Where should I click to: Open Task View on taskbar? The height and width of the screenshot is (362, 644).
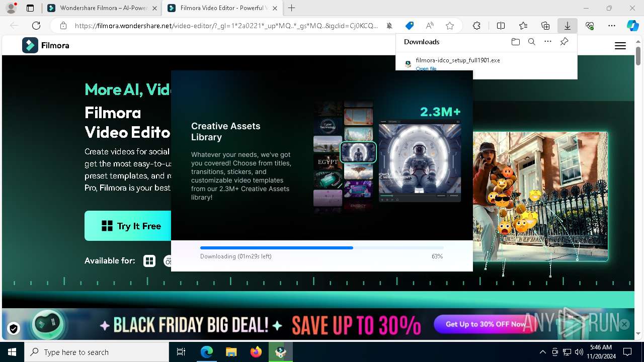181,352
